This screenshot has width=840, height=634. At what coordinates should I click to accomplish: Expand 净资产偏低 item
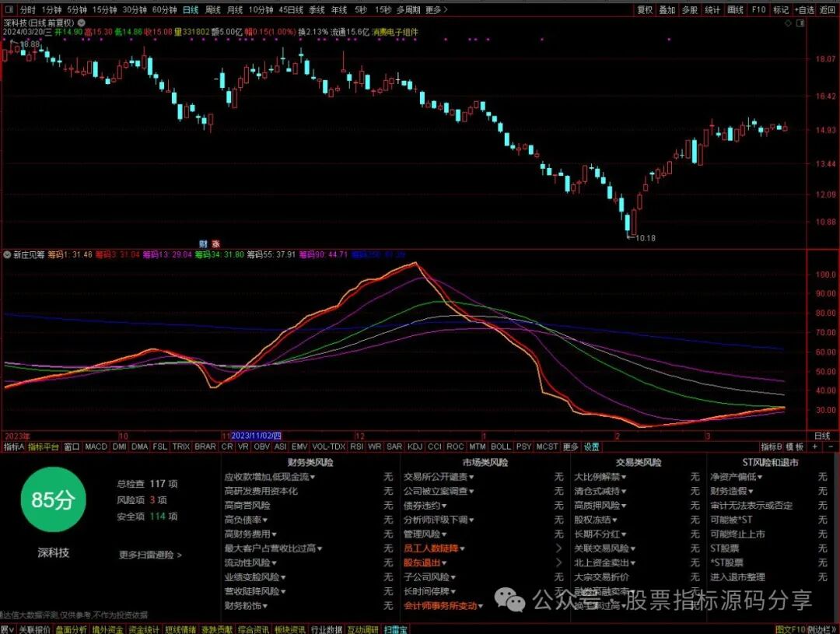[x=737, y=476]
